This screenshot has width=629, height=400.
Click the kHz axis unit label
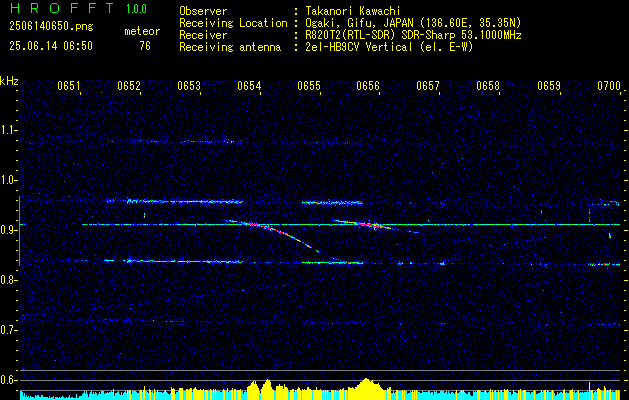tap(9, 81)
